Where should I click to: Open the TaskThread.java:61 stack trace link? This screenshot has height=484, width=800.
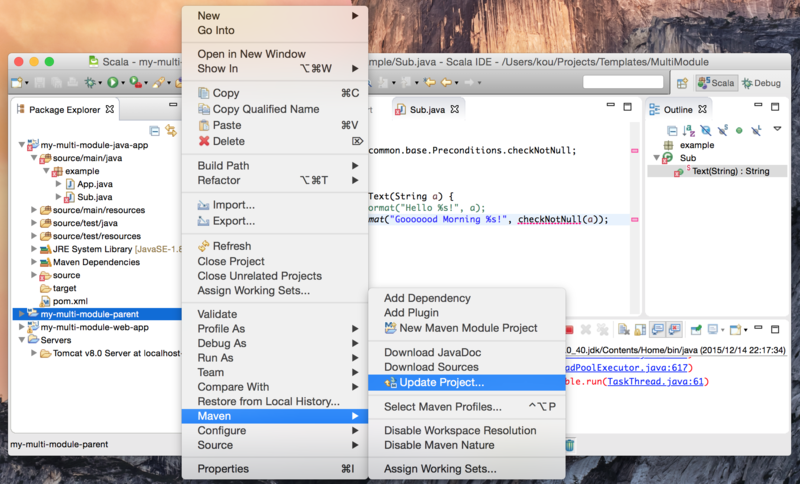click(655, 381)
